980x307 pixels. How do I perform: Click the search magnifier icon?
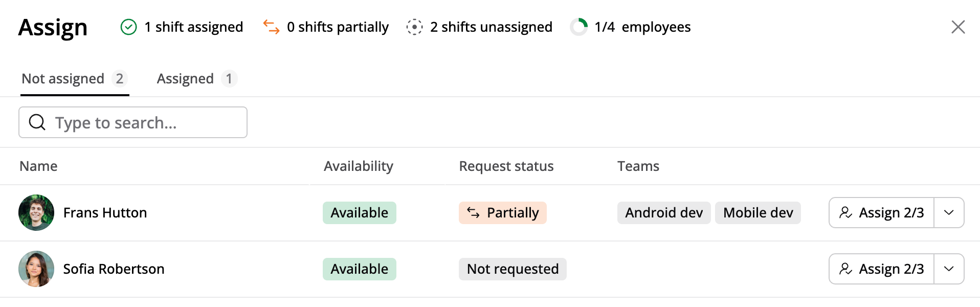click(x=37, y=122)
